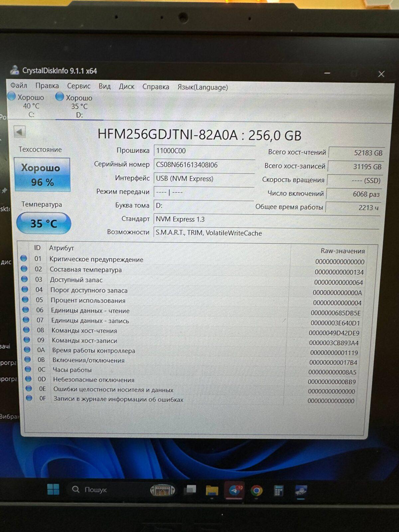Open the Windows Start menu

click(53, 489)
